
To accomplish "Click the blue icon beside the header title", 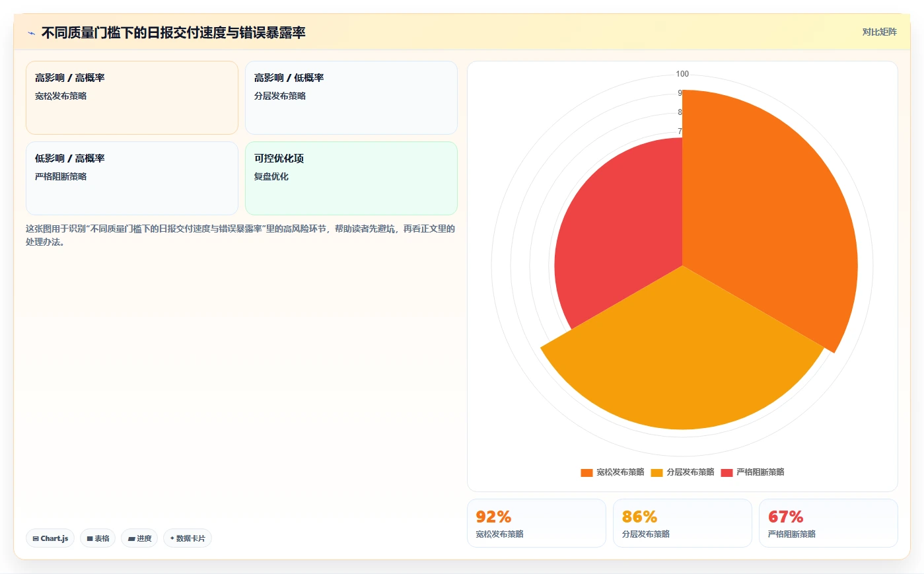I will click(x=31, y=33).
